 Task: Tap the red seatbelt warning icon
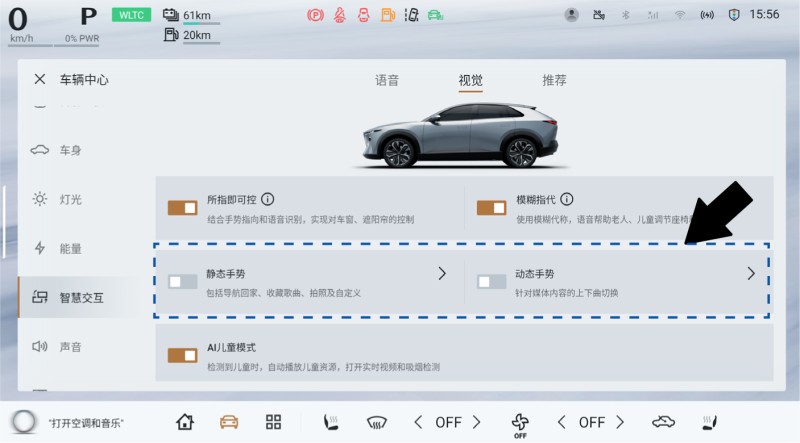339,15
